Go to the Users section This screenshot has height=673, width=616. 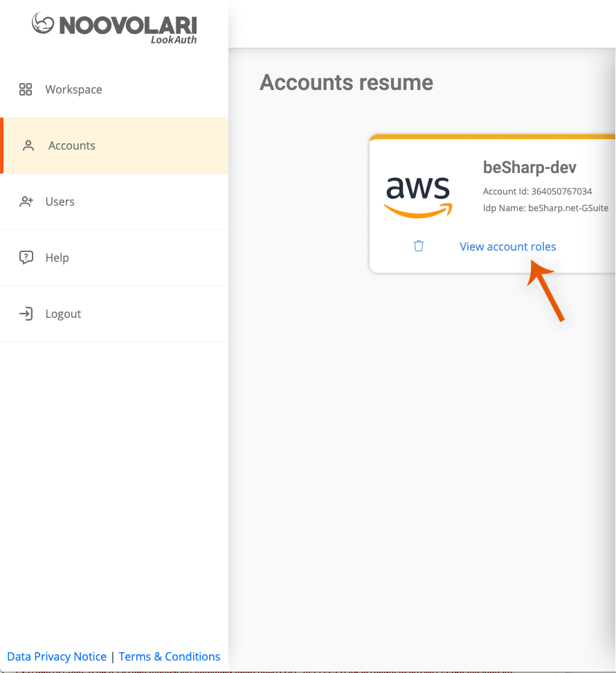coord(60,201)
